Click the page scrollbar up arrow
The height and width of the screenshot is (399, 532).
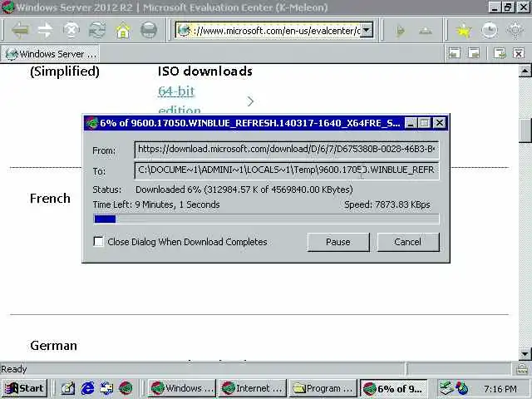point(525,71)
